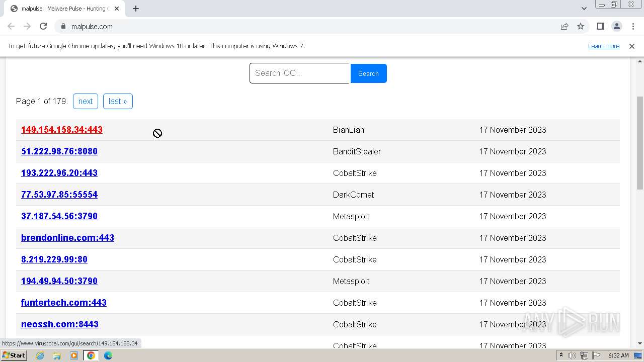644x362 pixels.
Task: Share this page icon in address bar
Action: pyautogui.click(x=565, y=26)
